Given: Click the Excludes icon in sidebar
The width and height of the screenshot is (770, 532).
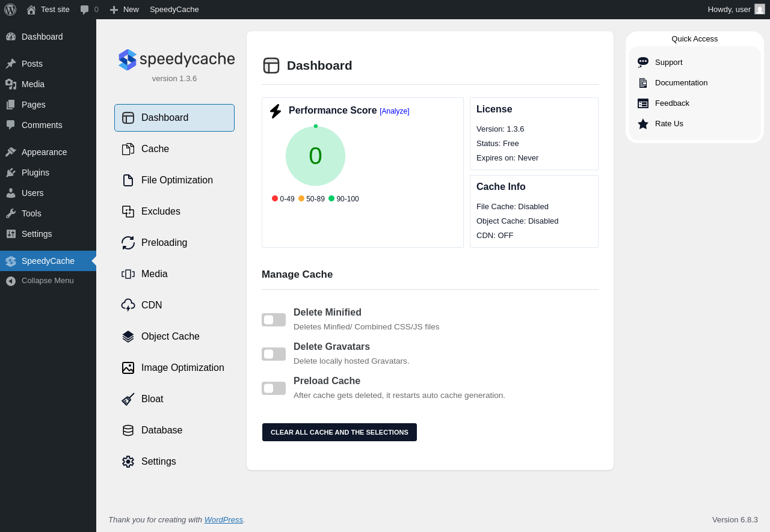Looking at the screenshot, I should click(x=128, y=212).
